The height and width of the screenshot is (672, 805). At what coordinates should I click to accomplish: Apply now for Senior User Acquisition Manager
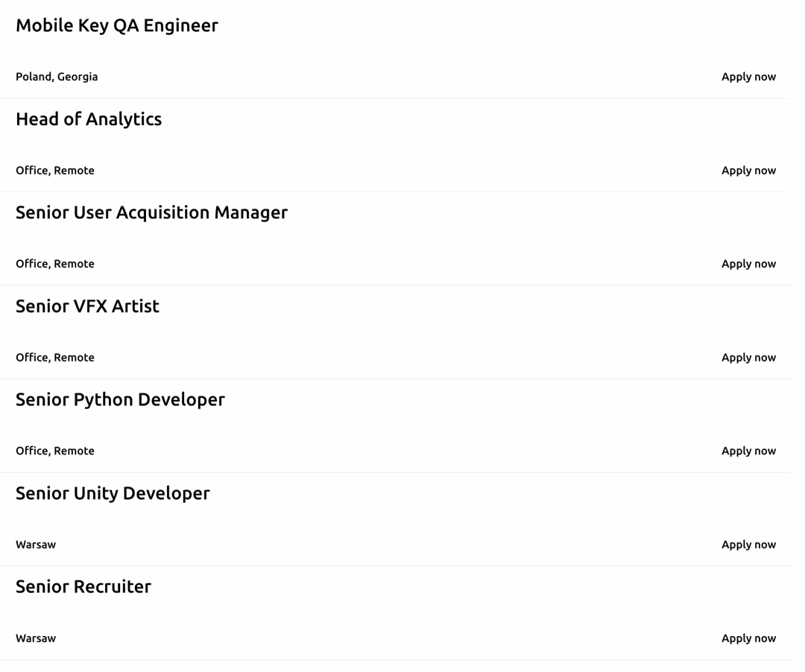point(748,264)
